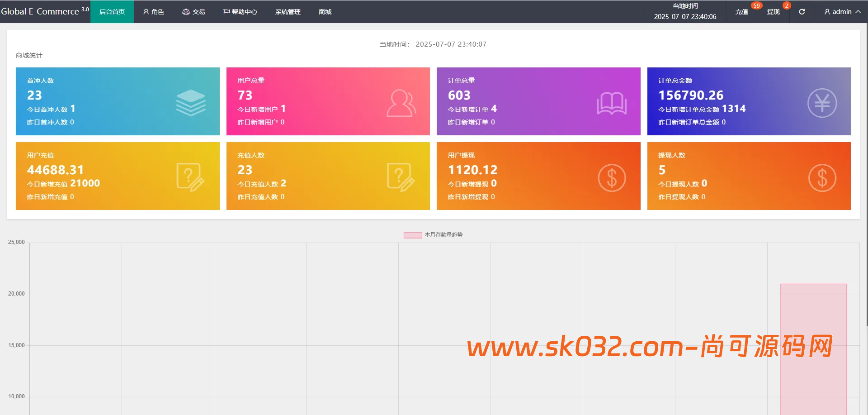
Task: Click the dollar icon on 用户提现 card
Action: click(x=611, y=178)
